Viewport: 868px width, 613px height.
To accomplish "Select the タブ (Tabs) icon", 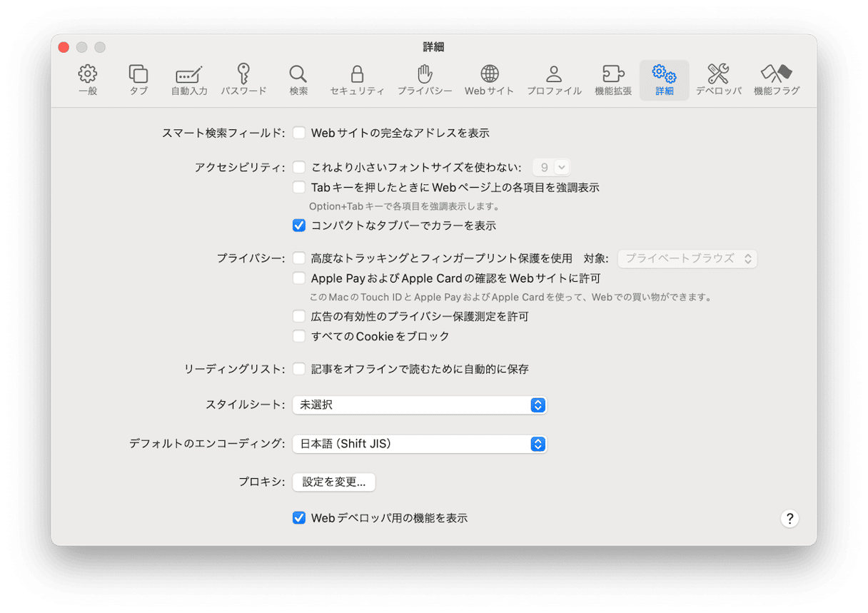I will (138, 74).
